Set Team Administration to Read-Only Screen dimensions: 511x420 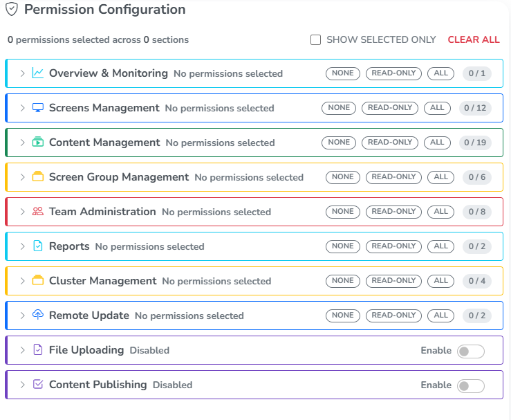393,212
